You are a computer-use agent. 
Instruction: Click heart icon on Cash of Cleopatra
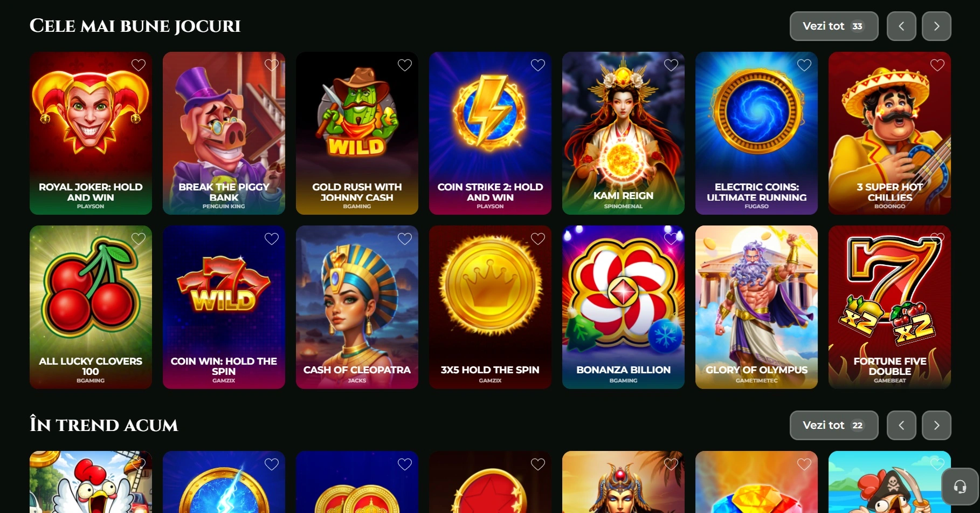(x=405, y=239)
